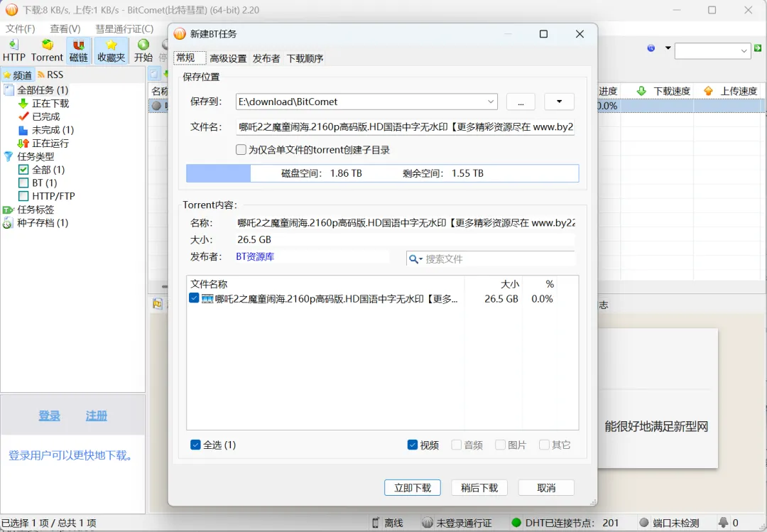Screen dimensions: 767x532
Task: Switch to the 高级设置 tab
Action: click(x=228, y=59)
